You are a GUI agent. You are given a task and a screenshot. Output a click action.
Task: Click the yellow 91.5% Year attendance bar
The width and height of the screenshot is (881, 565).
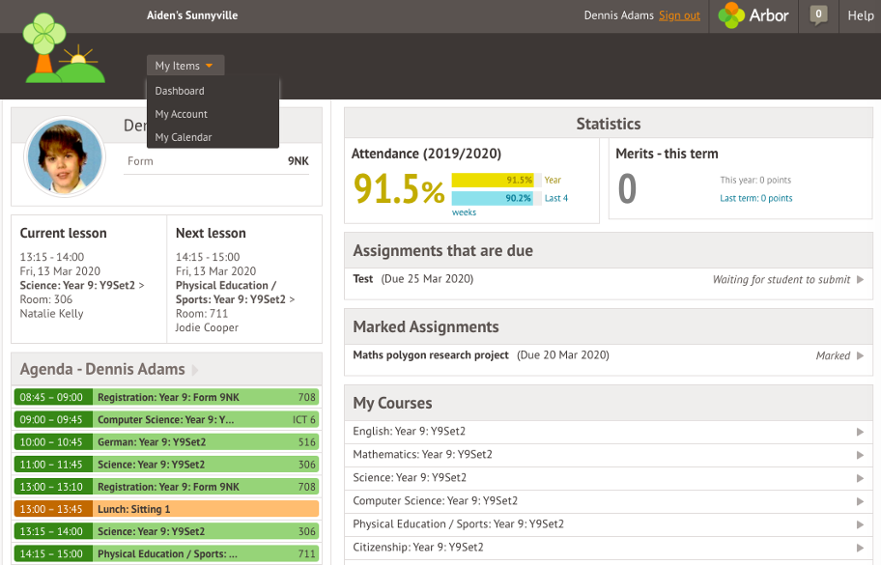pyautogui.click(x=492, y=180)
